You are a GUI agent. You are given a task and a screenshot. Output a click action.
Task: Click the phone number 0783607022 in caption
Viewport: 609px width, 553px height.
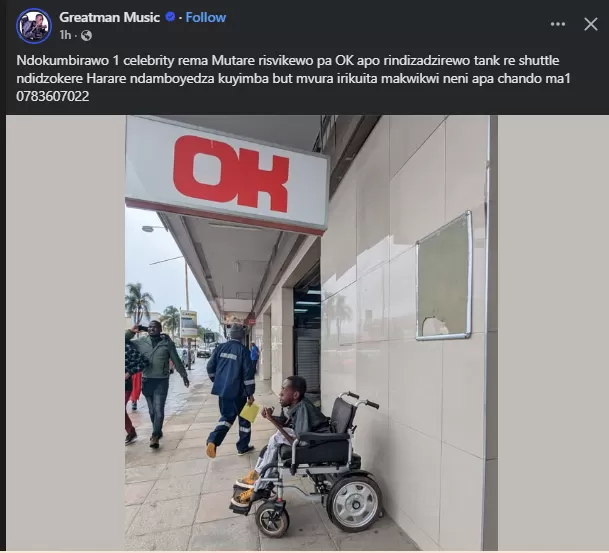(x=53, y=96)
